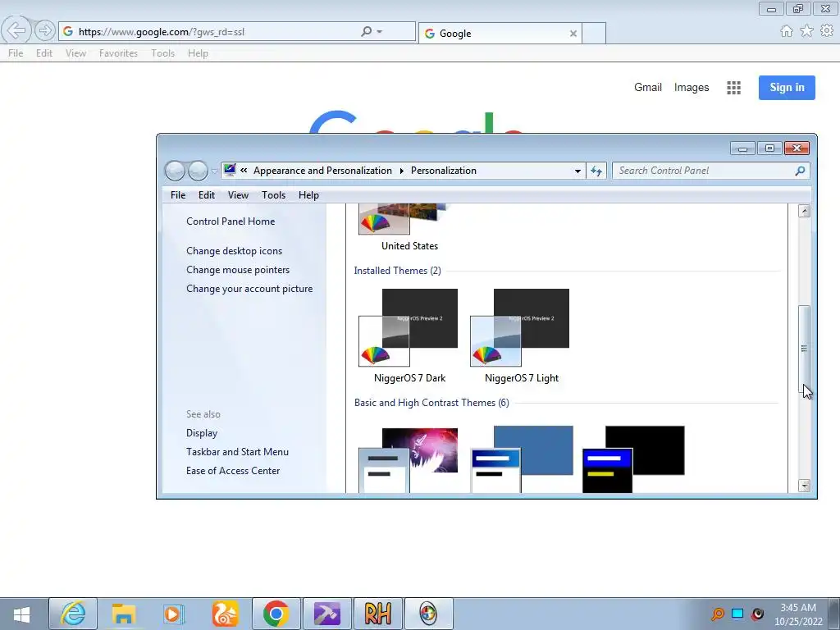The width and height of the screenshot is (840, 630).
Task: Open IE Favorites star icon
Action: tap(806, 31)
